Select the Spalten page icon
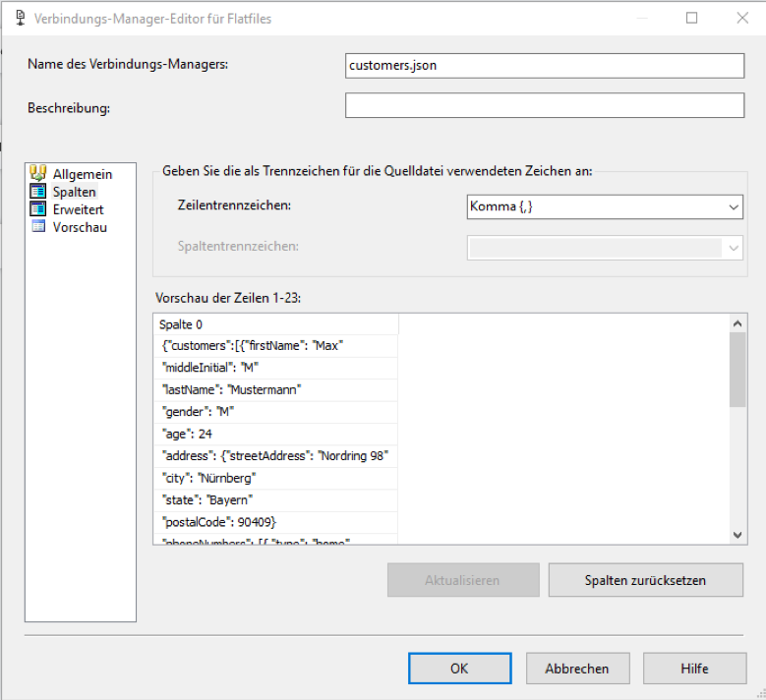 (x=38, y=192)
